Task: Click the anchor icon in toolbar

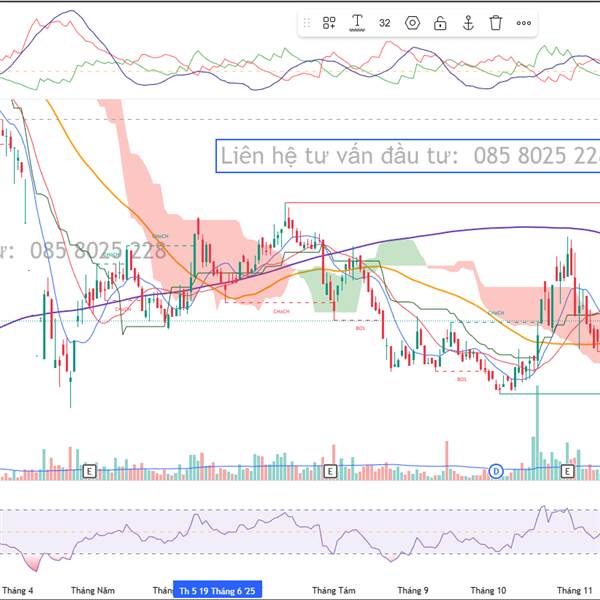Action: [468, 23]
